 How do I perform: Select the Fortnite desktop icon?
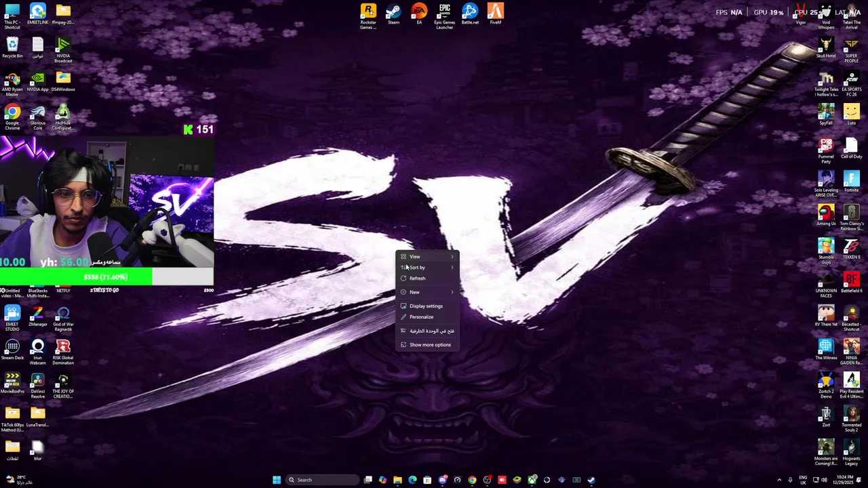[x=852, y=182]
